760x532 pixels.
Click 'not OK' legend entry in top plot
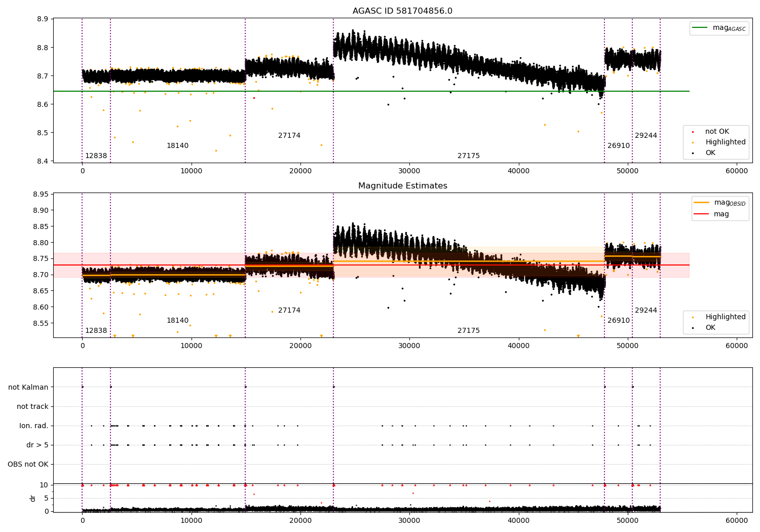click(717, 132)
